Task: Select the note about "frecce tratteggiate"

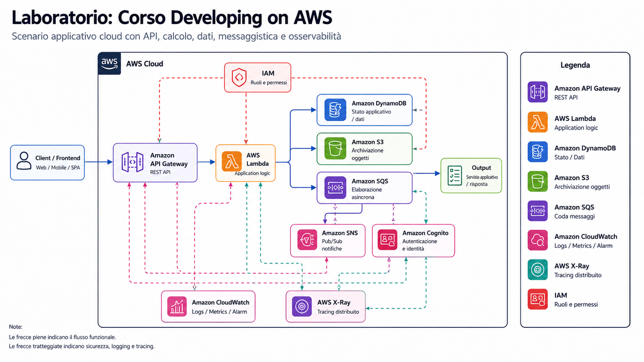Action: pos(82,346)
